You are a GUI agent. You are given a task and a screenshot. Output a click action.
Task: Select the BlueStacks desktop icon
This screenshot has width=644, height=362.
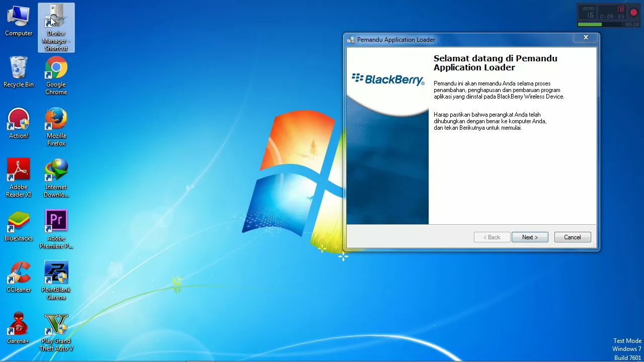[x=19, y=226]
